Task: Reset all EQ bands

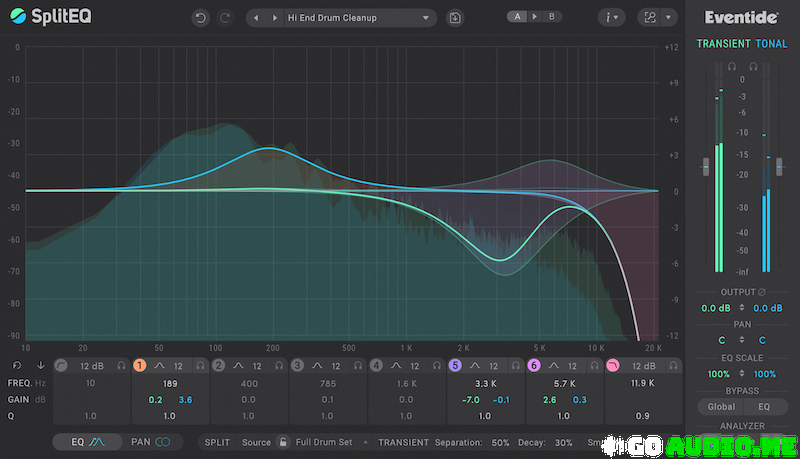Action: 17,365
